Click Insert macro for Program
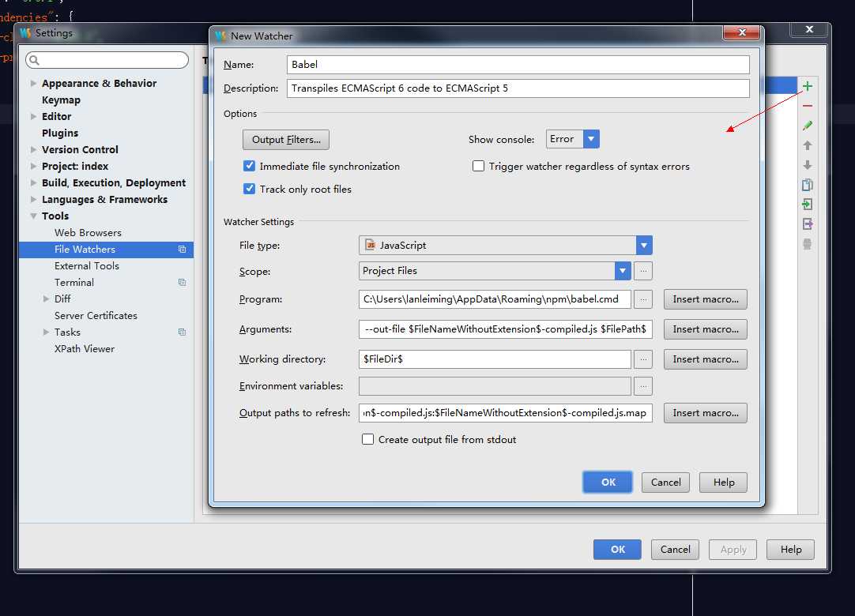This screenshot has width=855, height=616. (706, 299)
